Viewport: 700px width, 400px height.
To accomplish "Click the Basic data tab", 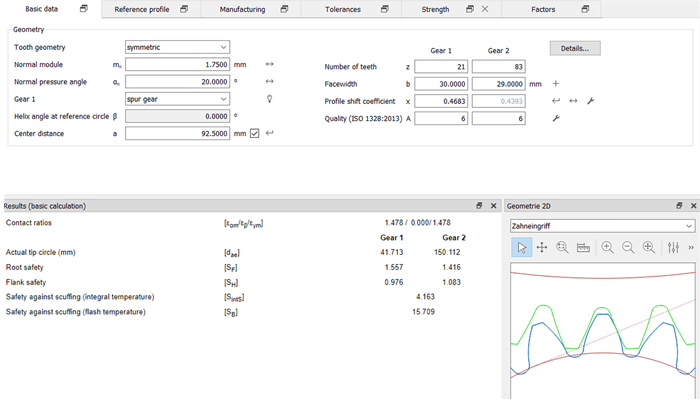I will [41, 9].
